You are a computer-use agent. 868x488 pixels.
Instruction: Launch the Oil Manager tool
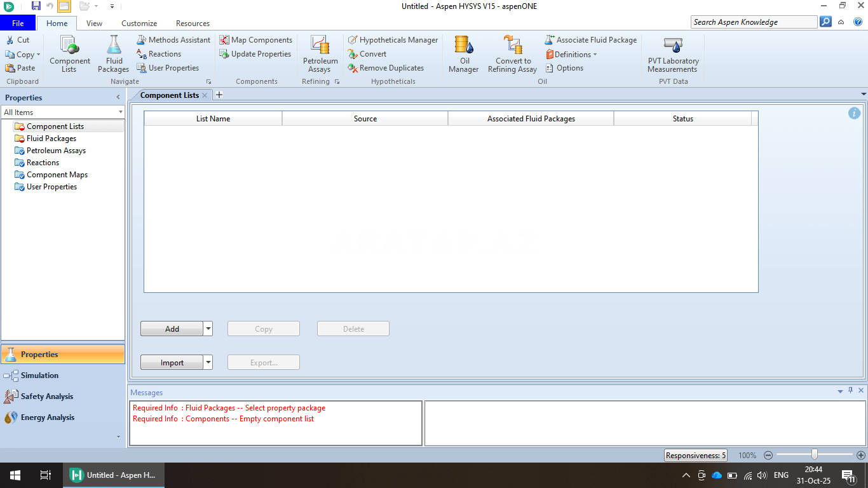[x=463, y=53]
